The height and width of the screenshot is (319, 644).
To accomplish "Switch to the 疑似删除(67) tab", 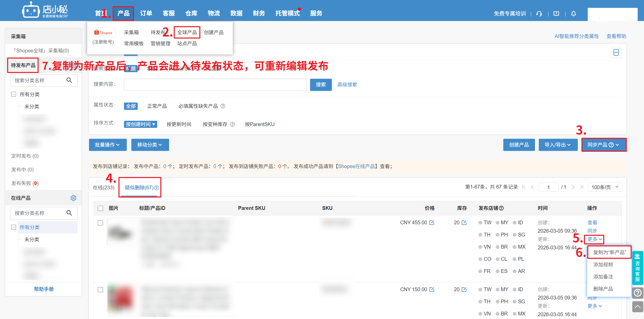I will [x=139, y=188].
